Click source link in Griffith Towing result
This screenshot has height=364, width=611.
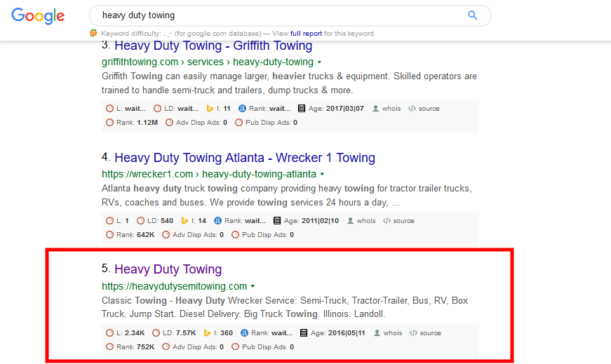(x=429, y=109)
